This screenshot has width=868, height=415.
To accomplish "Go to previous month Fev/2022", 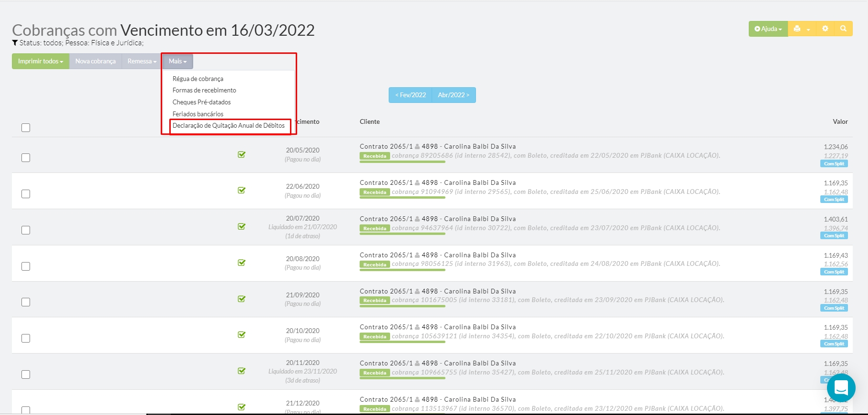I will [410, 95].
